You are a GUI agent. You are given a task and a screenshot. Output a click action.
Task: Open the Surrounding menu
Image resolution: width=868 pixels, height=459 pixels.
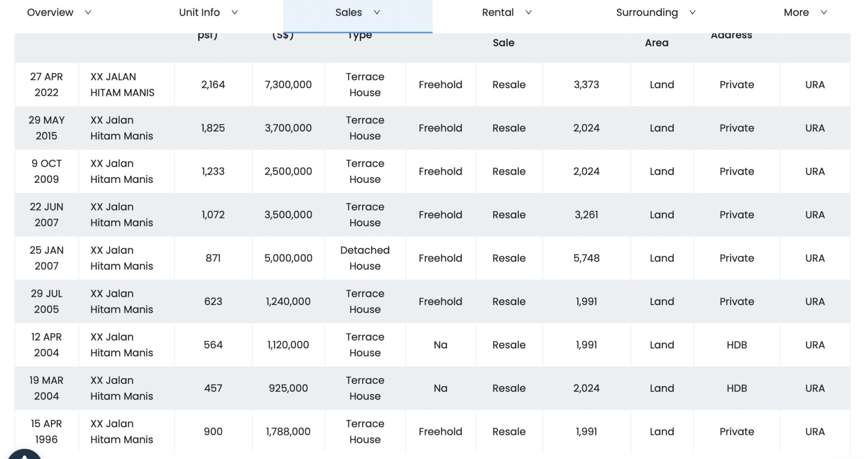[x=647, y=12]
